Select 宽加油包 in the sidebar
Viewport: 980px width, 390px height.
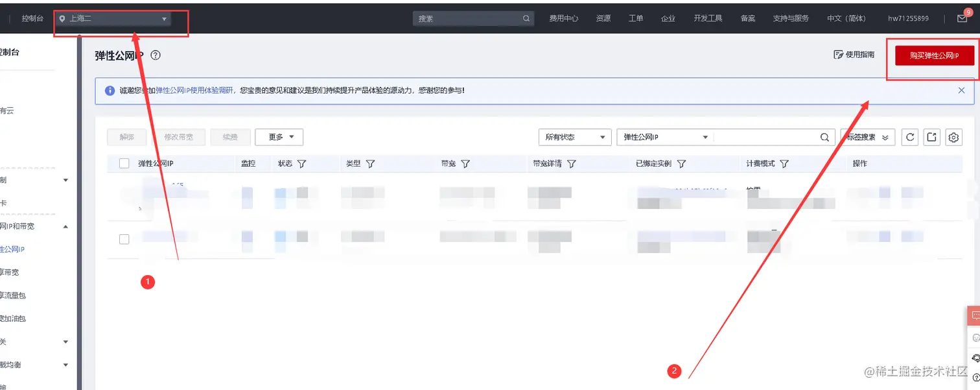click(x=13, y=319)
